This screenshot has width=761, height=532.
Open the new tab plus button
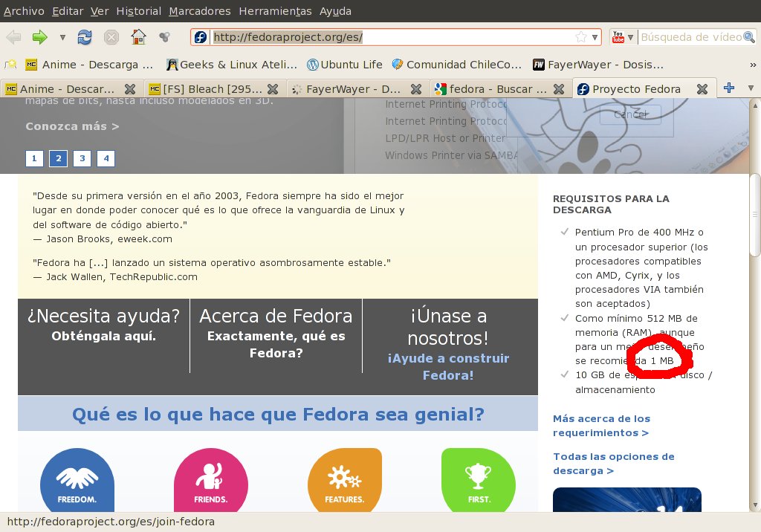click(x=728, y=88)
